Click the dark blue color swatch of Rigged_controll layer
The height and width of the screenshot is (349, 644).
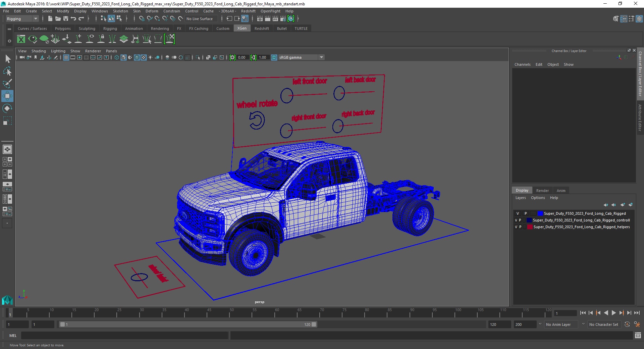(529, 220)
